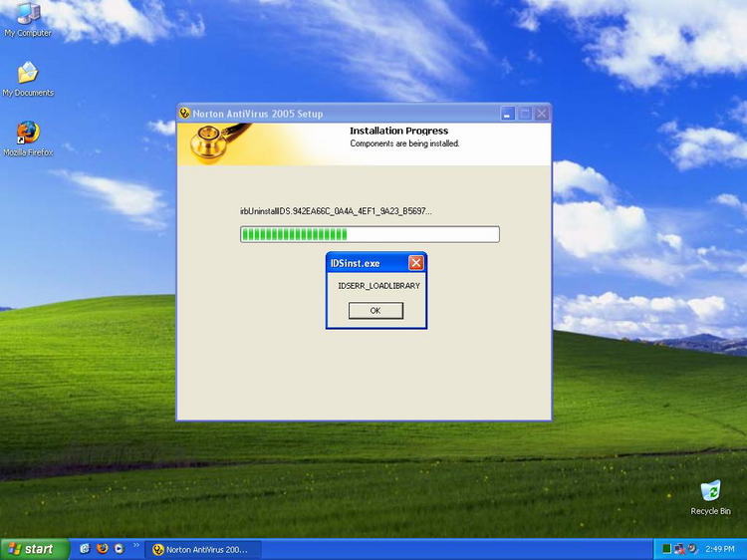
Task: Click Norton setup title bar icon
Action: [185, 114]
